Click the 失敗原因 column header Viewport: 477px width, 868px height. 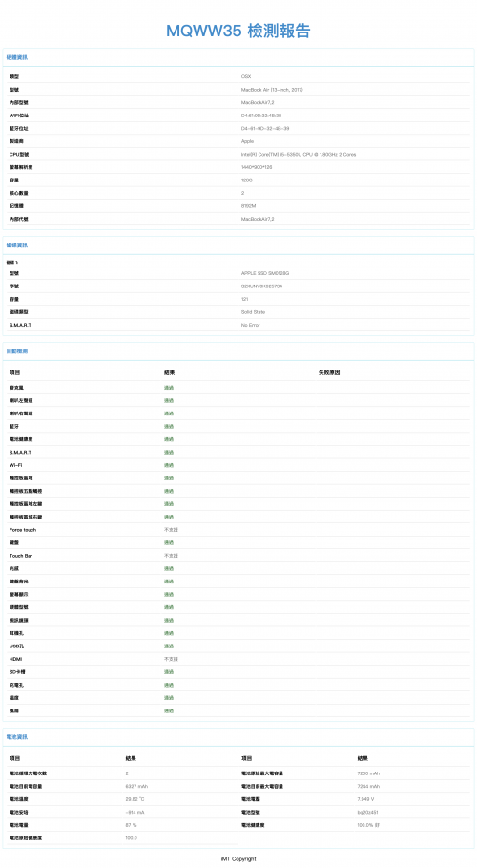click(x=329, y=373)
